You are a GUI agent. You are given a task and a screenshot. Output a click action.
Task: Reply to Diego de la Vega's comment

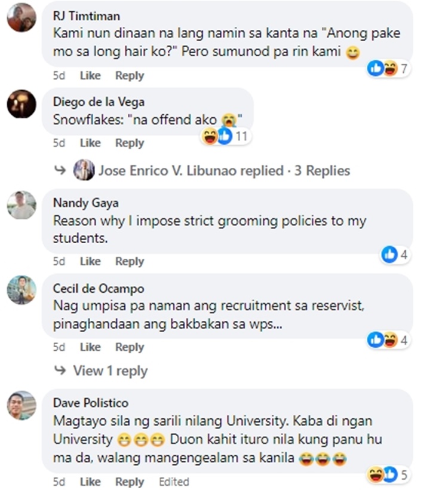pyautogui.click(x=130, y=143)
